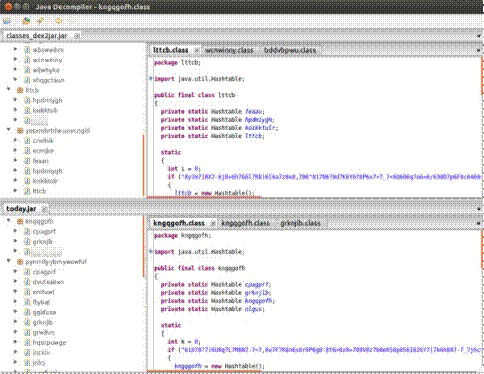Click the feaau field in lttcb.class code

(x=255, y=111)
